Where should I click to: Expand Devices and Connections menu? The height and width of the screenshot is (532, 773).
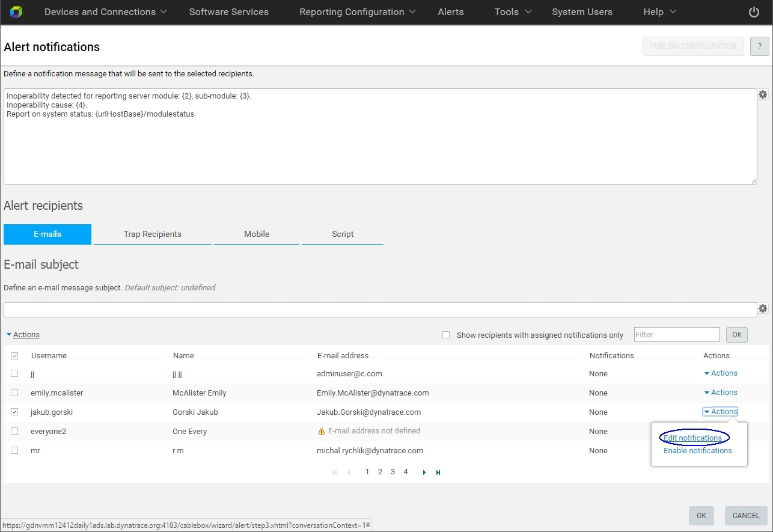click(x=106, y=12)
